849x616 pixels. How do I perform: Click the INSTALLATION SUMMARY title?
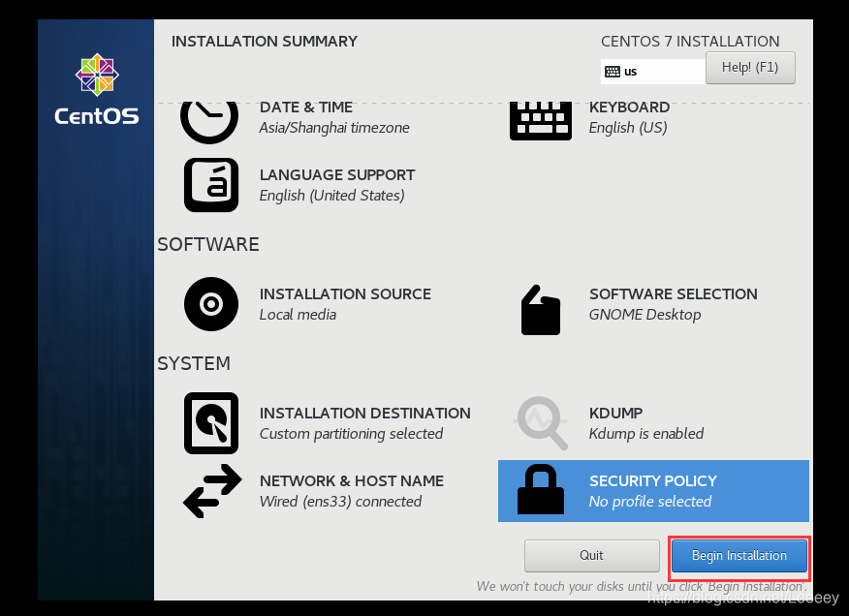[x=265, y=41]
